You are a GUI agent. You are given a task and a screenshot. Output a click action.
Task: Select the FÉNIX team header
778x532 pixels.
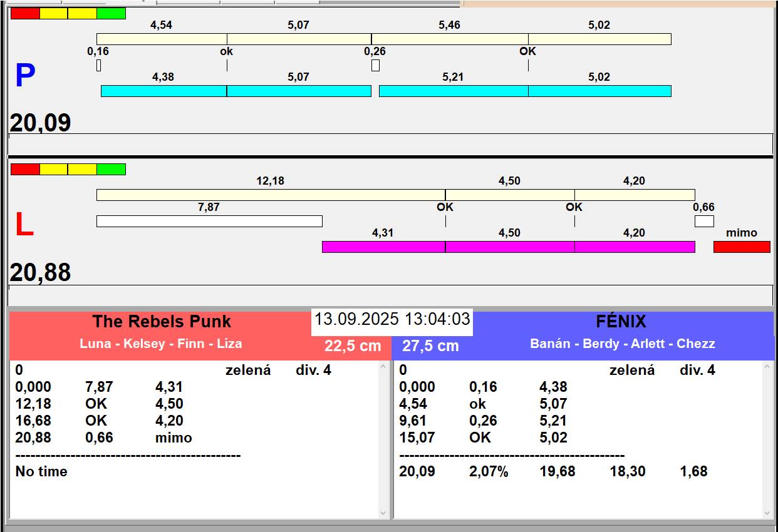tap(620, 322)
